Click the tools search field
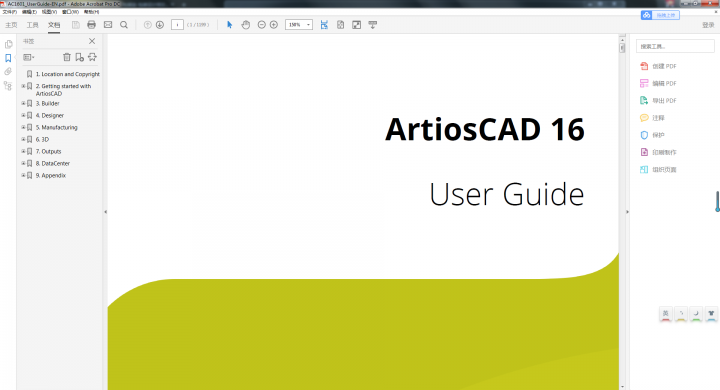This screenshot has height=390, width=720. click(x=675, y=46)
